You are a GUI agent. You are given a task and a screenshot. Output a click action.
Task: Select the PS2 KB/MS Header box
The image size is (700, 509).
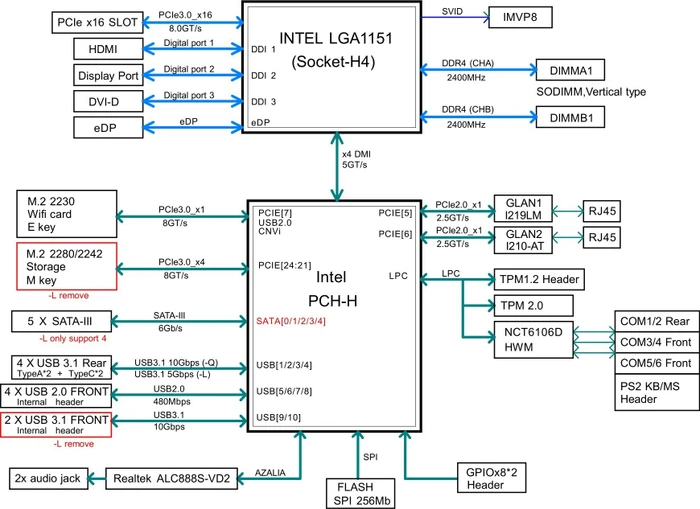pyautogui.click(x=657, y=392)
